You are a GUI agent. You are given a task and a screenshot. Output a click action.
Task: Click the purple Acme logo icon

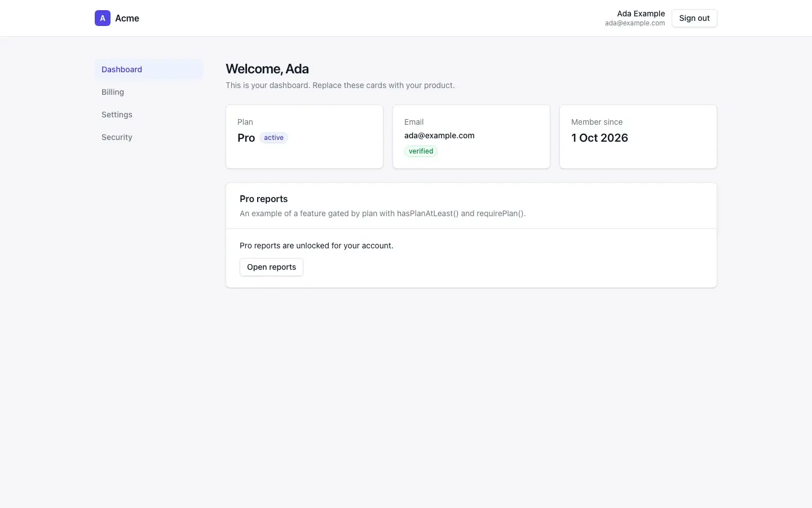pos(103,18)
